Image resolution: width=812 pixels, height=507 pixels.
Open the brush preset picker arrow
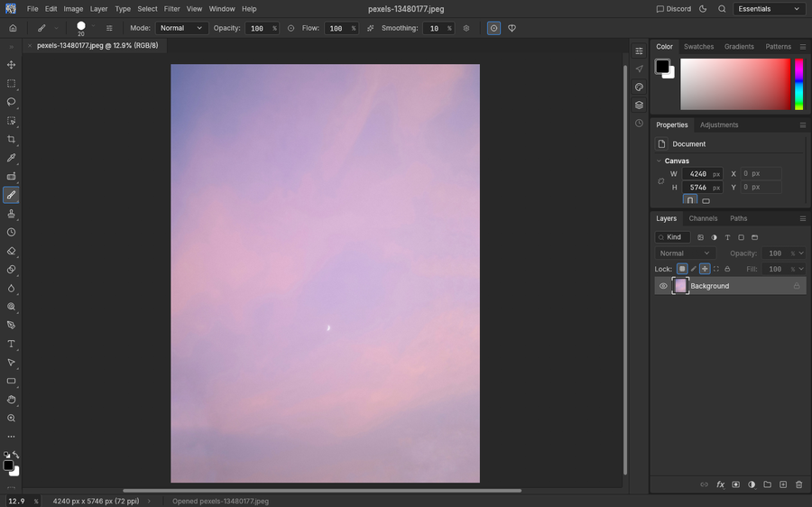[x=93, y=25]
